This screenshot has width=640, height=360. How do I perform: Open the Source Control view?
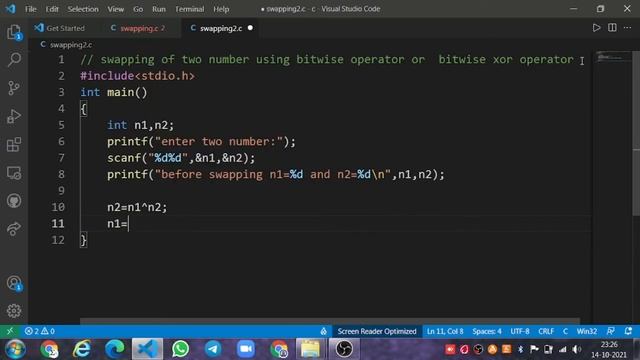[14, 88]
